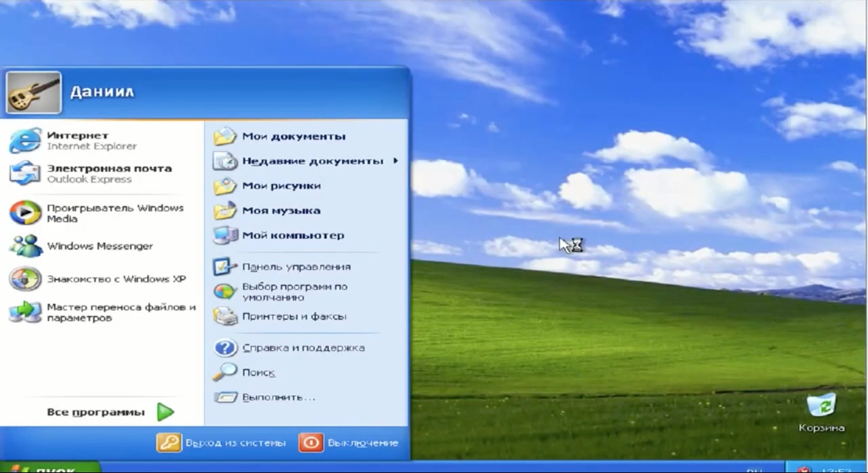This screenshot has width=868, height=473.
Task: Click the Выполнить... label
Action: 279,398
